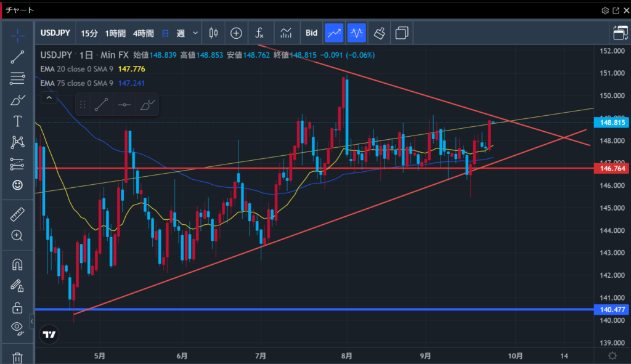Toggle lock all drawing tools
The width and height of the screenshot is (631, 364).
[x=17, y=307]
